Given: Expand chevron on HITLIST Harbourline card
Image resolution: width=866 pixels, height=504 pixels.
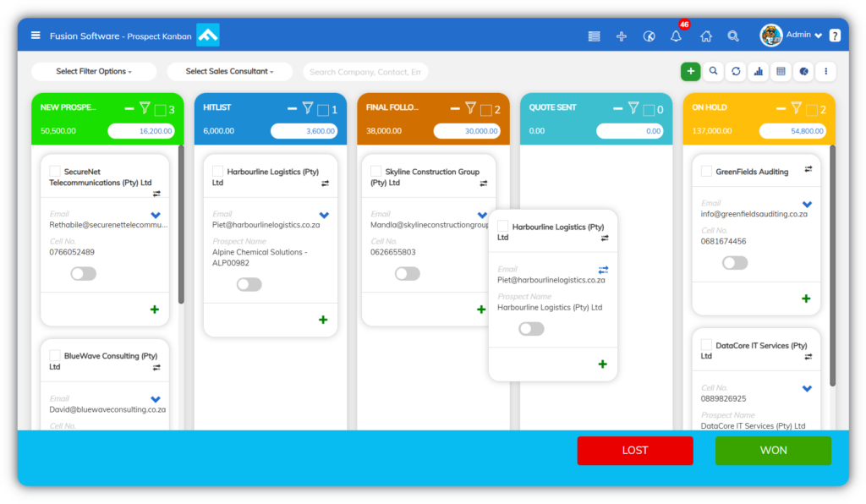Looking at the screenshot, I should point(324,215).
